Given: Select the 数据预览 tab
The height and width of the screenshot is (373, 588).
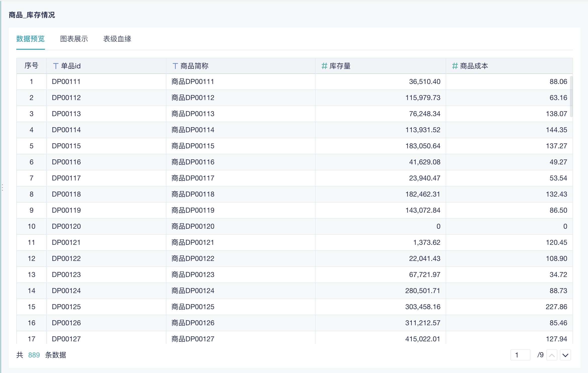Looking at the screenshot, I should pyautogui.click(x=30, y=39).
